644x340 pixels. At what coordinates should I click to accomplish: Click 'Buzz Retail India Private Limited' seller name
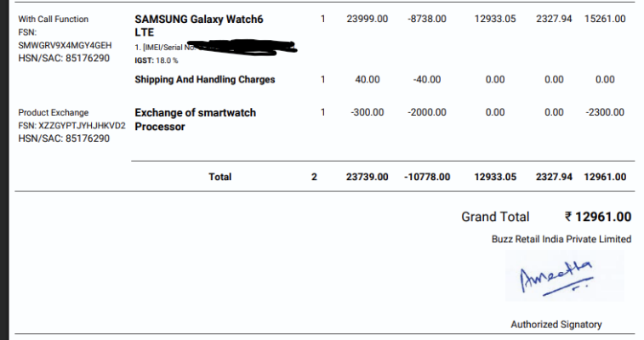pos(561,239)
